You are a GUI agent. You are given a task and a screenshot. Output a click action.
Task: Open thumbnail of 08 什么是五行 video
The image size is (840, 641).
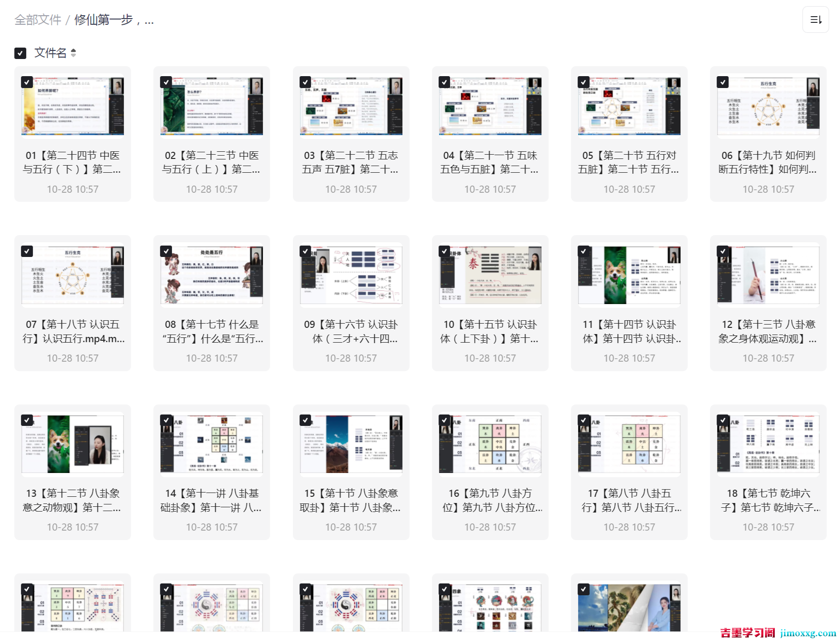(211, 276)
